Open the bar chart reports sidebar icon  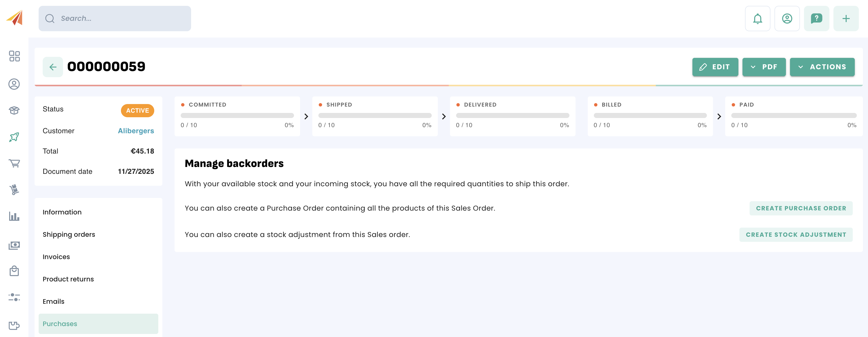tap(14, 216)
